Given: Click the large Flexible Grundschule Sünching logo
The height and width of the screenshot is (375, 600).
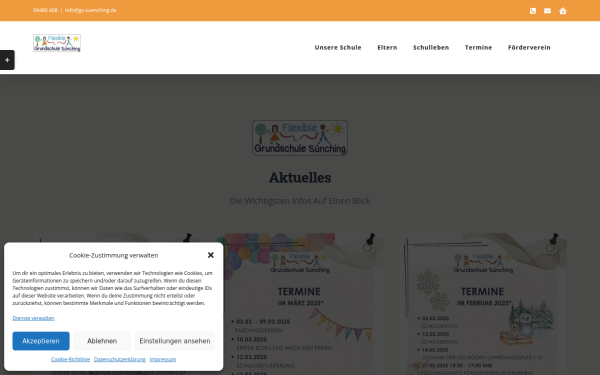Looking at the screenshot, I should [x=300, y=138].
